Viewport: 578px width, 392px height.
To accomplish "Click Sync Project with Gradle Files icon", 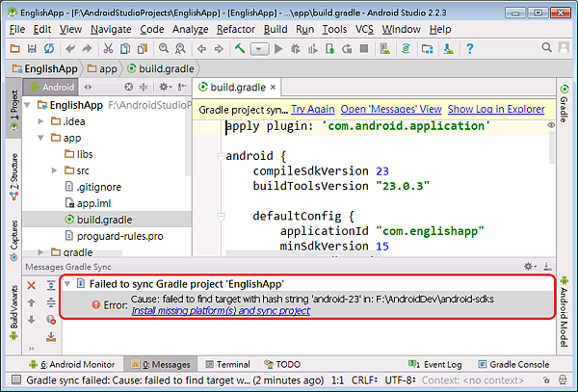I will click(x=406, y=48).
